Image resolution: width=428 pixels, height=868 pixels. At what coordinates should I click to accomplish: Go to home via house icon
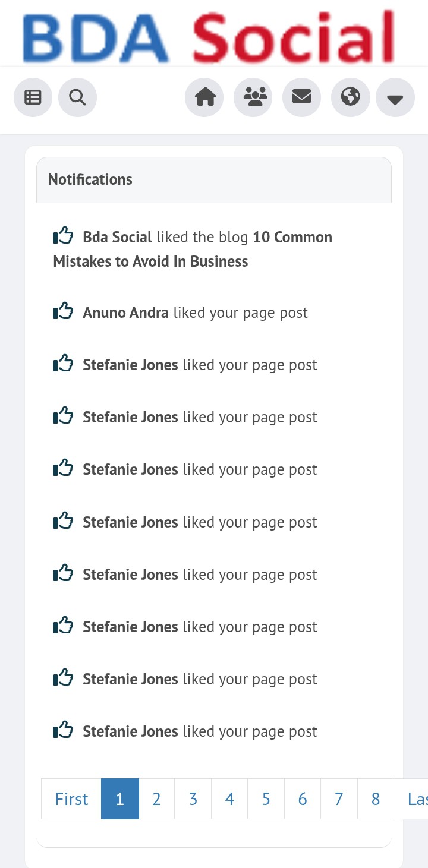point(205,97)
